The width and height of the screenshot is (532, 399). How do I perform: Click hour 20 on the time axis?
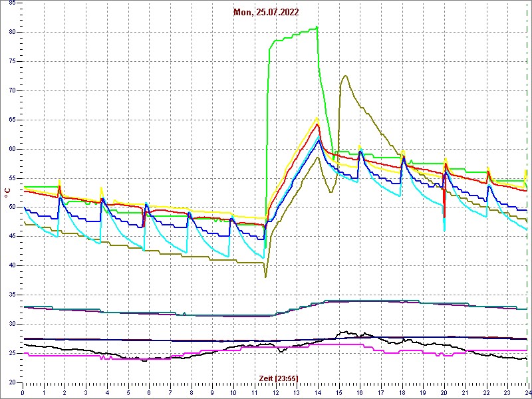point(444,392)
